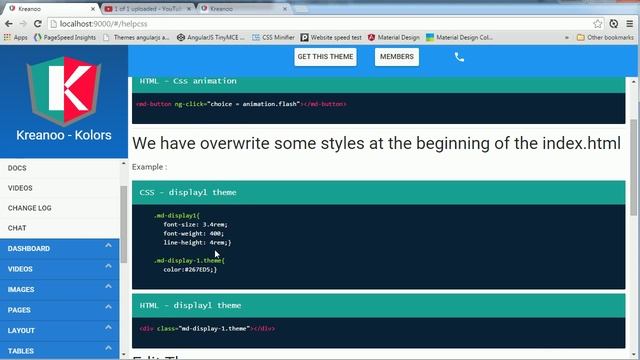Select the IMAGES menu section
Viewport: 640px width, 360px height.
click(60, 289)
